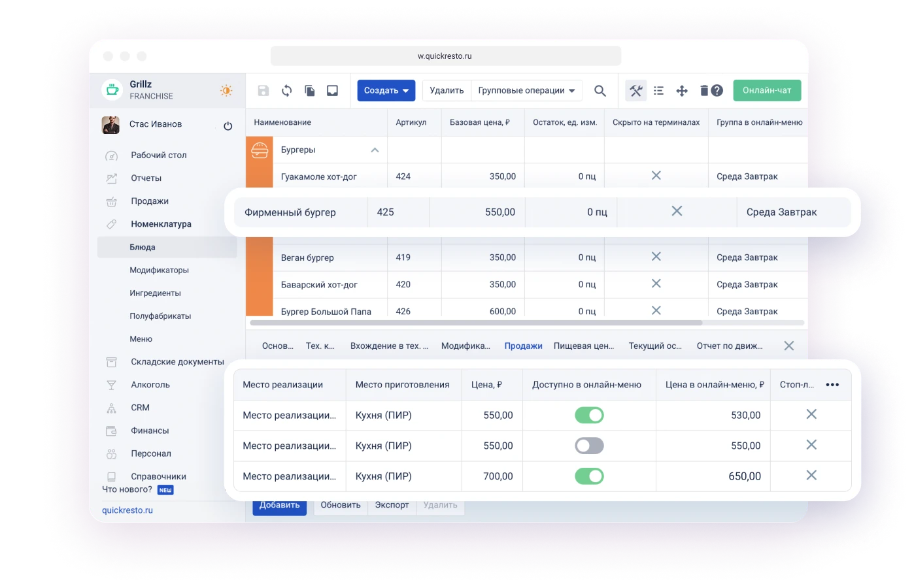The image size is (914, 588).
Task: Click the Алкоголь glass icon
Action: pyautogui.click(x=112, y=385)
